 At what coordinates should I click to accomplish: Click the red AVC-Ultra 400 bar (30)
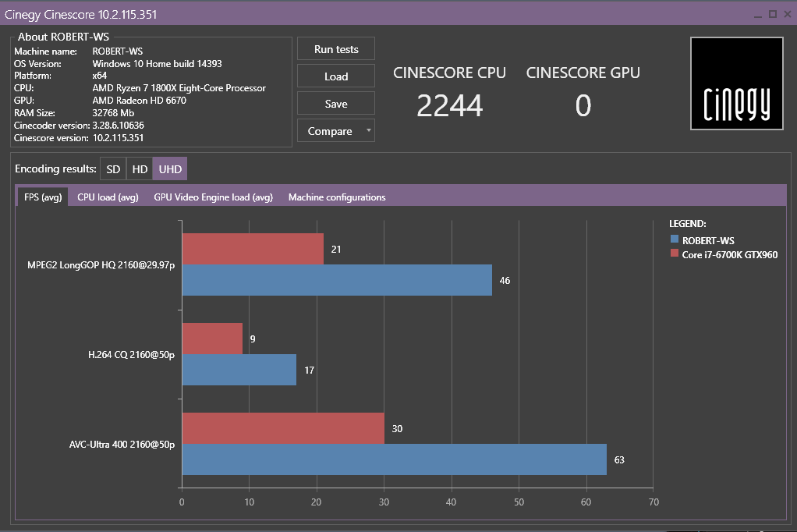[283, 428]
